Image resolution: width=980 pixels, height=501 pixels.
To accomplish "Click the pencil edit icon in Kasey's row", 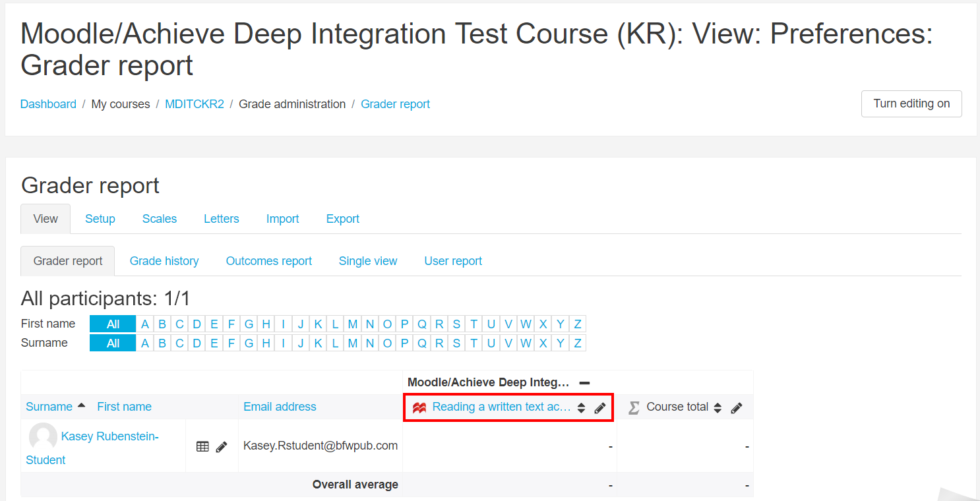I will click(222, 446).
